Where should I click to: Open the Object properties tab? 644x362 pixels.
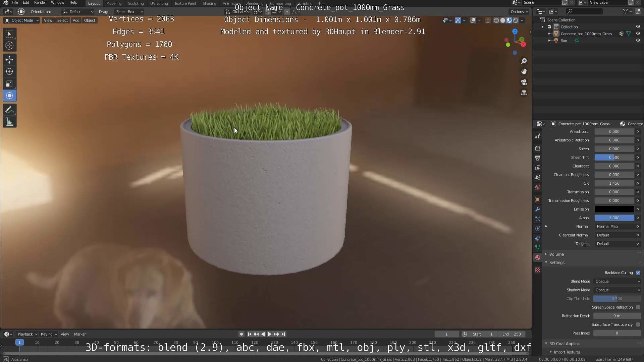click(x=538, y=199)
